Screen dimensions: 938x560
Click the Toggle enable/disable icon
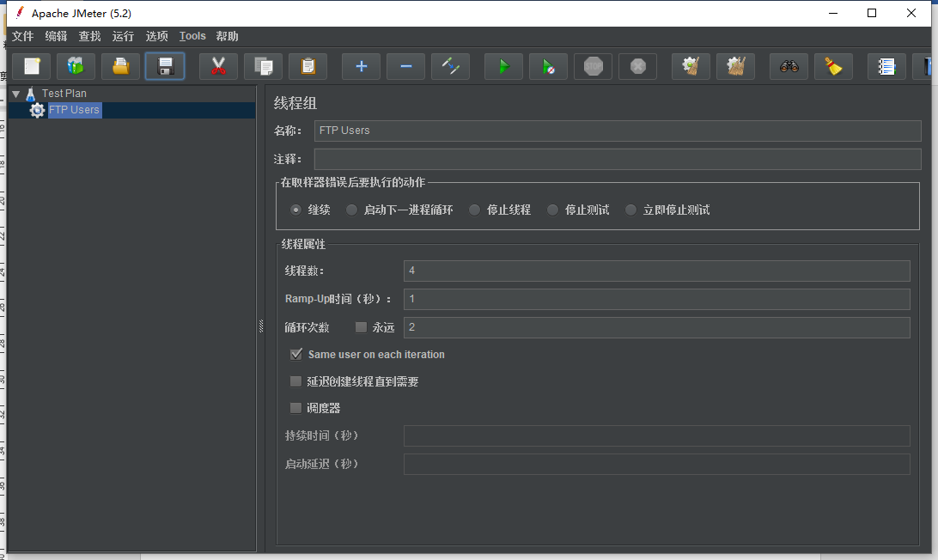tap(450, 66)
